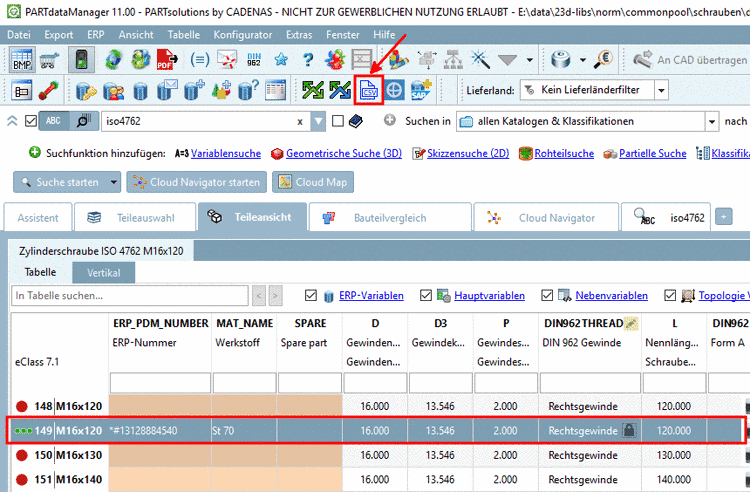The image size is (750, 492).
Task: Click the BMP table export icon
Action: tap(22, 60)
